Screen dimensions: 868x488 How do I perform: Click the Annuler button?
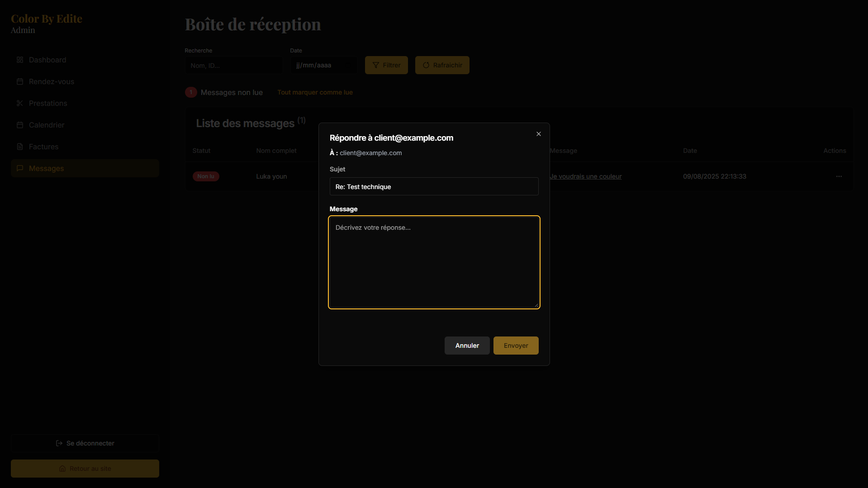tap(466, 345)
